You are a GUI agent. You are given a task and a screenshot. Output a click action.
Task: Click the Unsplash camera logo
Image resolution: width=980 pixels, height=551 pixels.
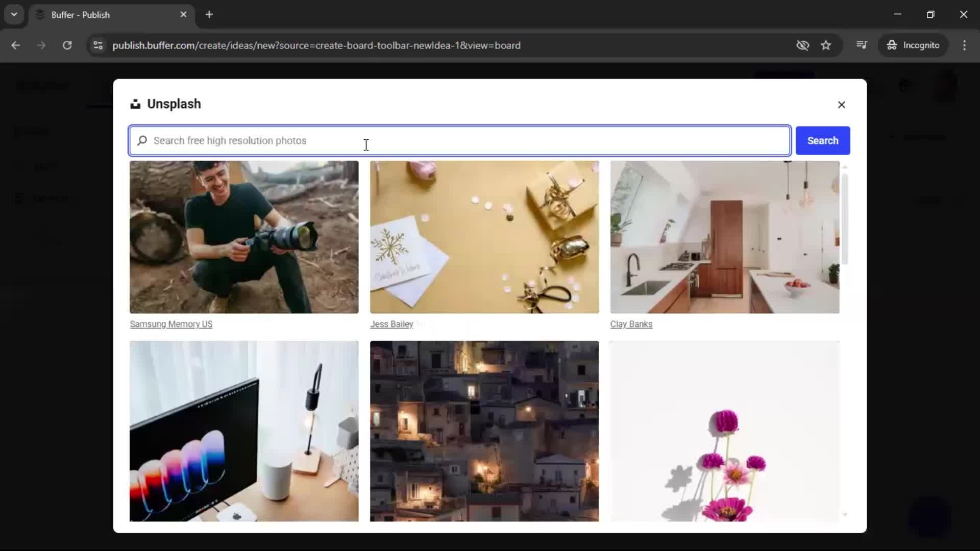[x=136, y=104]
